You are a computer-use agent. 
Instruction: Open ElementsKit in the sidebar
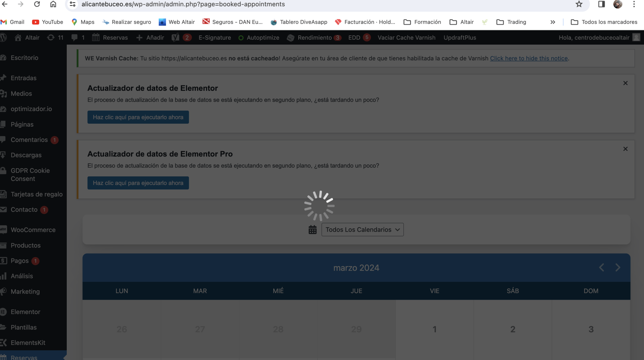[x=28, y=342]
